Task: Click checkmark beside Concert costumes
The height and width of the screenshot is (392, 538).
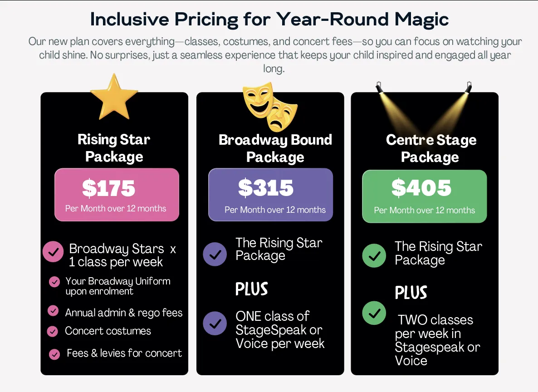Action: 53,331
